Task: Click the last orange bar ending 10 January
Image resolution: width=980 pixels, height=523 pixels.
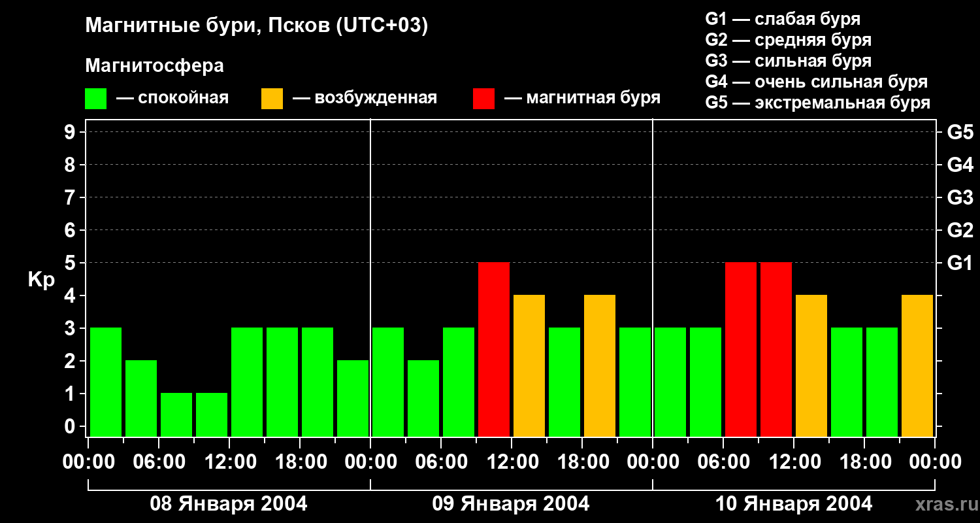Action: (917, 365)
